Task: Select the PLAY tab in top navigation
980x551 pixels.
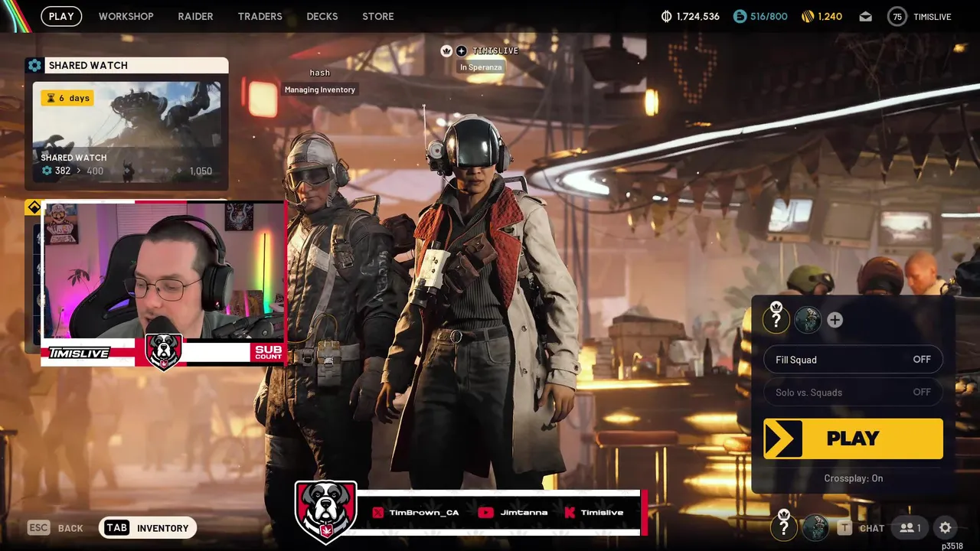Action: tap(61, 16)
